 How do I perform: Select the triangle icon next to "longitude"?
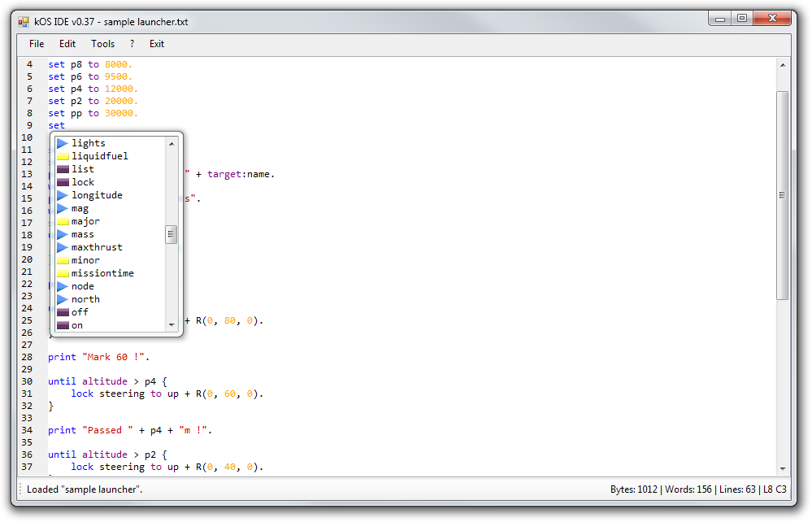pos(63,194)
